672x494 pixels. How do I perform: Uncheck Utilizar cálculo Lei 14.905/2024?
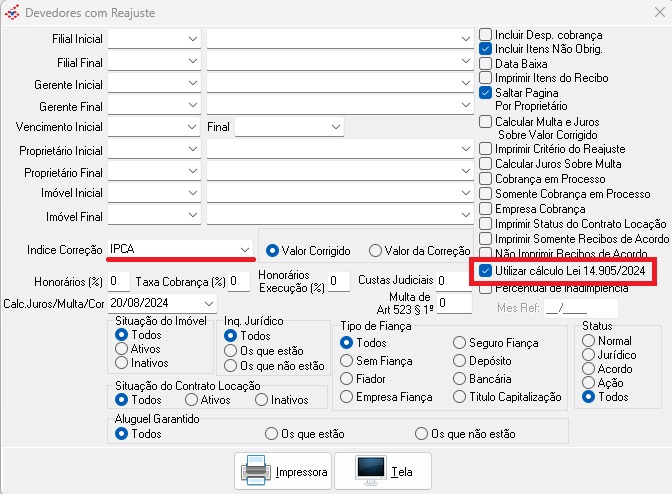(486, 271)
